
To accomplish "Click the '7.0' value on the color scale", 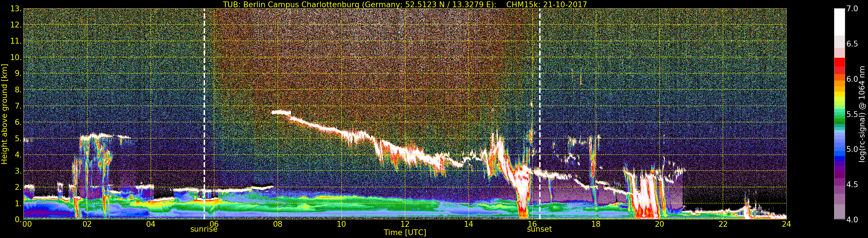I will (852, 9).
